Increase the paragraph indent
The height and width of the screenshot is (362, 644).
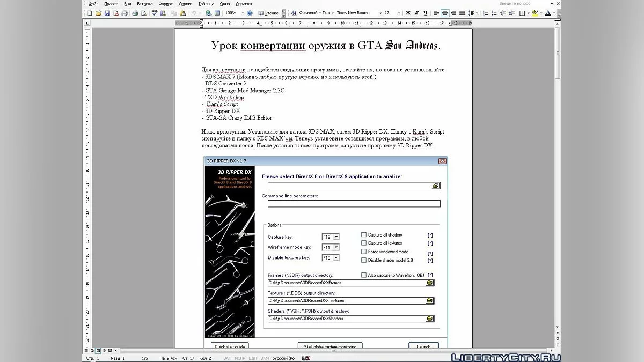click(512, 13)
